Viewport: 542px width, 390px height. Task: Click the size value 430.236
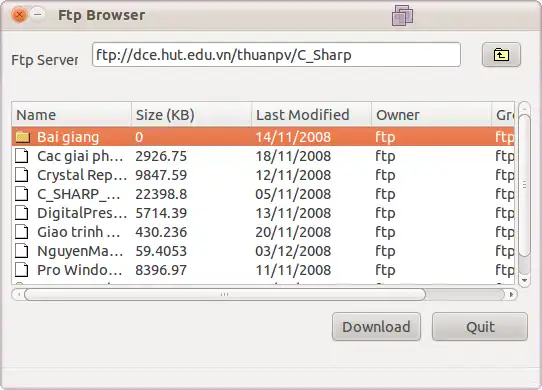(x=161, y=232)
